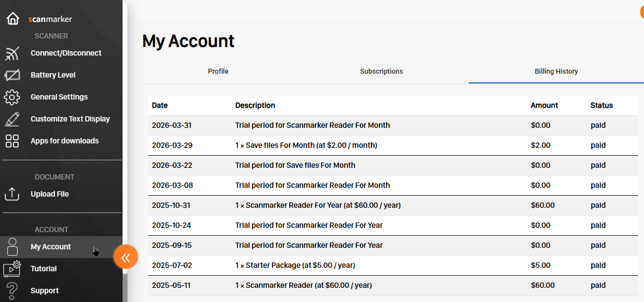Click the Tutorial video icon
Image resolution: width=644 pixels, height=302 pixels.
tap(12, 269)
